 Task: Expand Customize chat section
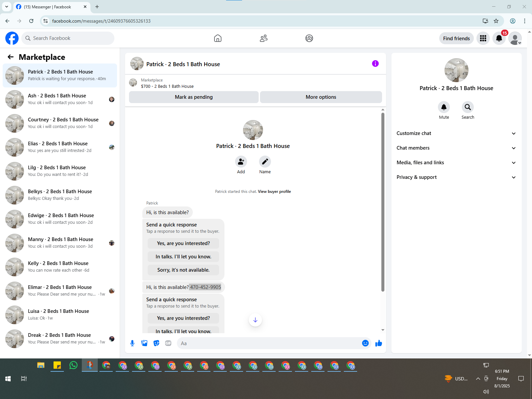tap(456, 133)
